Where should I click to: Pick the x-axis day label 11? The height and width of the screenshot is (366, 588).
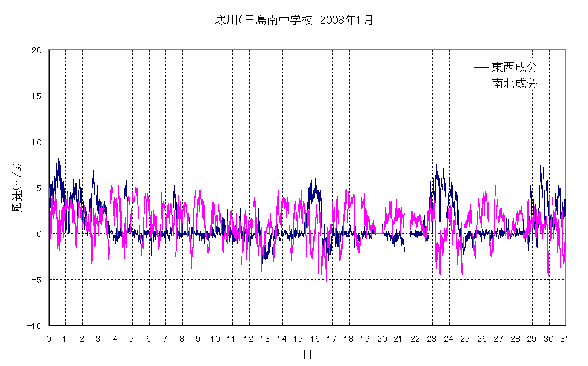(x=231, y=339)
